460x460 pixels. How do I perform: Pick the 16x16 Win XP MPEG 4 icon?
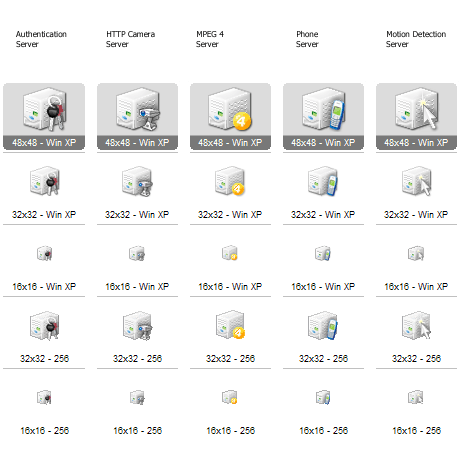tap(230, 253)
